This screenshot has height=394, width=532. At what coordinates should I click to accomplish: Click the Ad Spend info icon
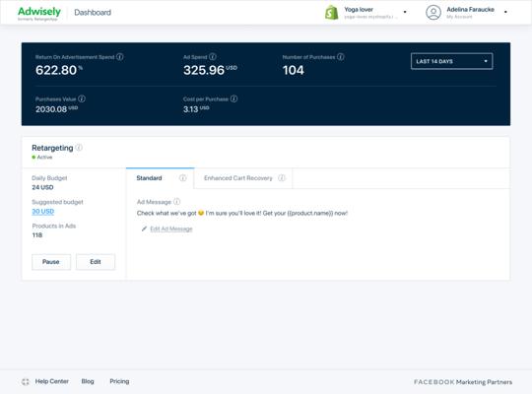pos(213,57)
